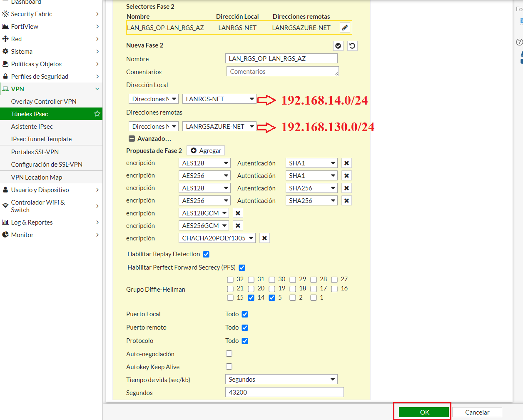Remove the AES128/SHA1 proposal row

(346, 162)
